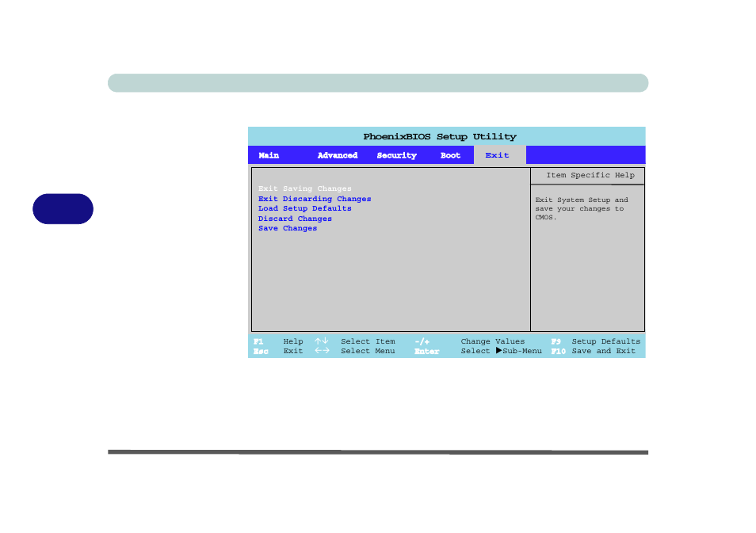The image size is (756, 533).
Task: Open the Security tab
Action: click(x=397, y=155)
